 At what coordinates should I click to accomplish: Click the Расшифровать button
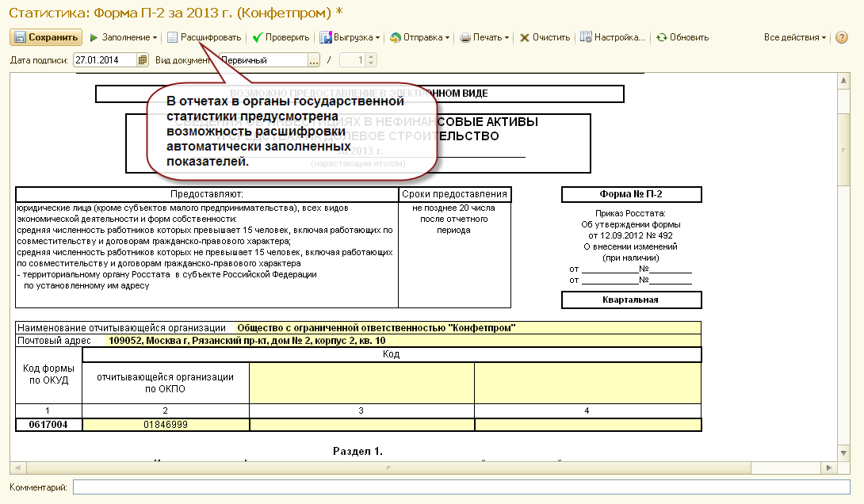(205, 37)
